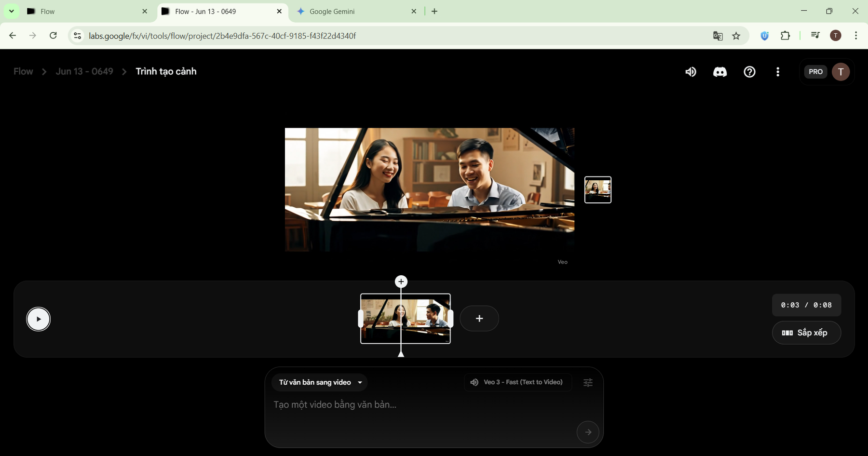
Task: Select the small video thumbnail beside preview
Action: (597, 190)
